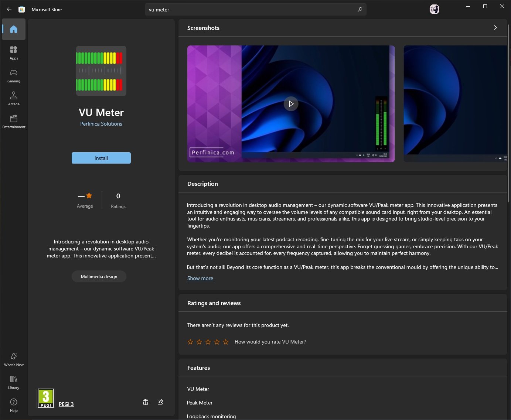This screenshot has height=420, width=511.
Task: Rate VU Meter with the fifth star
Action: [226, 342]
